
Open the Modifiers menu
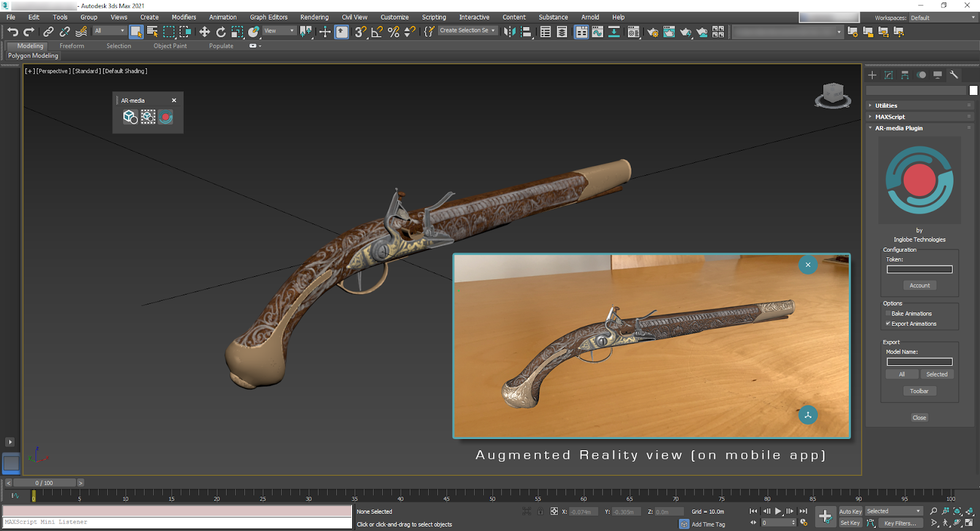(x=184, y=17)
